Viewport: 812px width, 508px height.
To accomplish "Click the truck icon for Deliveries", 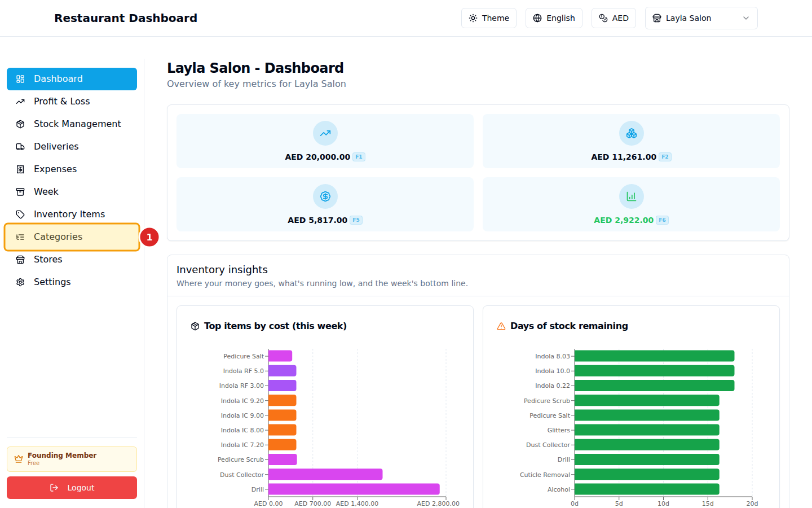I will (x=20, y=147).
